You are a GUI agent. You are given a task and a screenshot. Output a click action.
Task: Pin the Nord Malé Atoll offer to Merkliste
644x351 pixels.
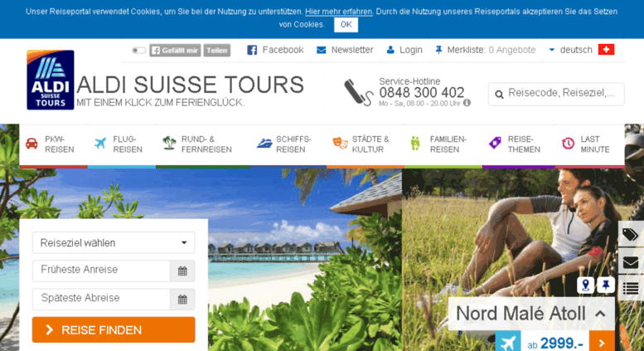pyautogui.click(x=606, y=285)
